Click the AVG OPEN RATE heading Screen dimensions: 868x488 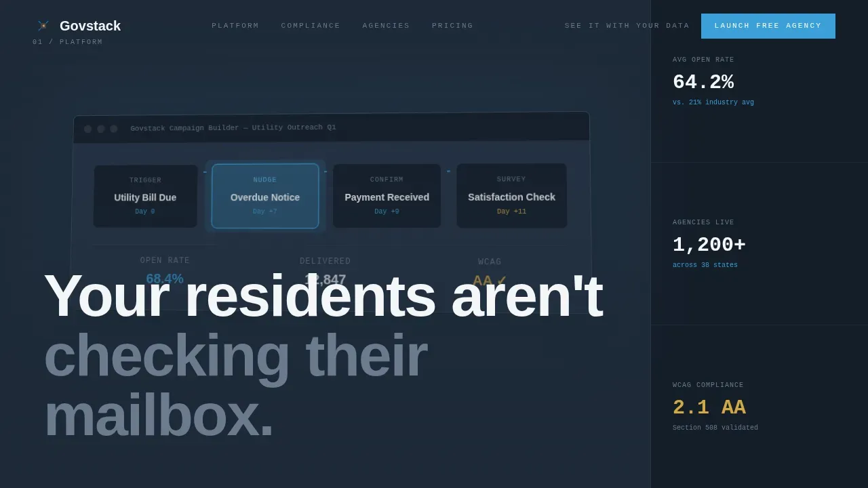(x=703, y=60)
